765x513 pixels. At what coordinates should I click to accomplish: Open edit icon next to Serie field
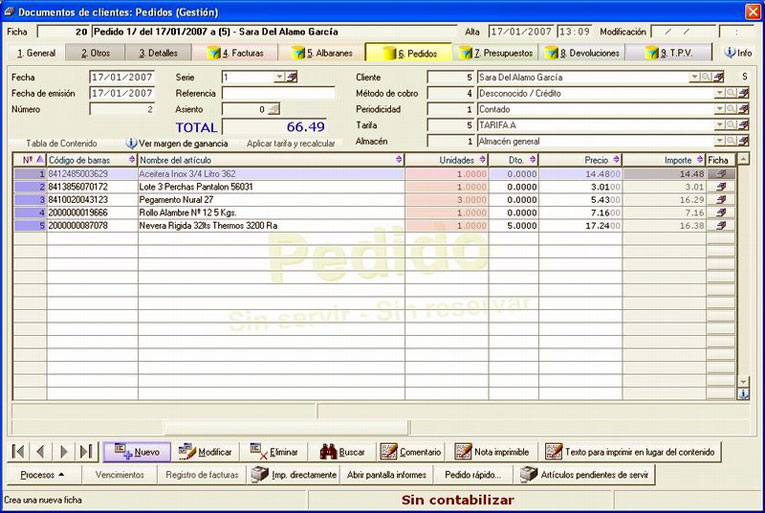[292, 77]
